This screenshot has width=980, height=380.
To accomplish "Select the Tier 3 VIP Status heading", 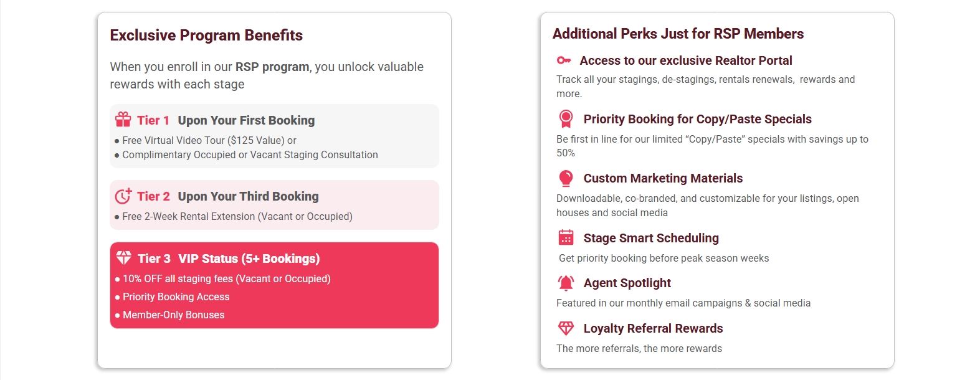I will click(229, 259).
